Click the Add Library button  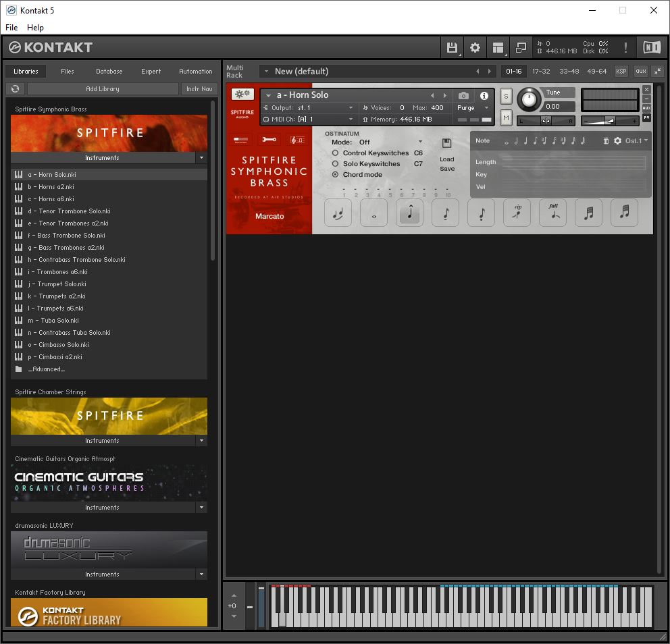point(103,89)
